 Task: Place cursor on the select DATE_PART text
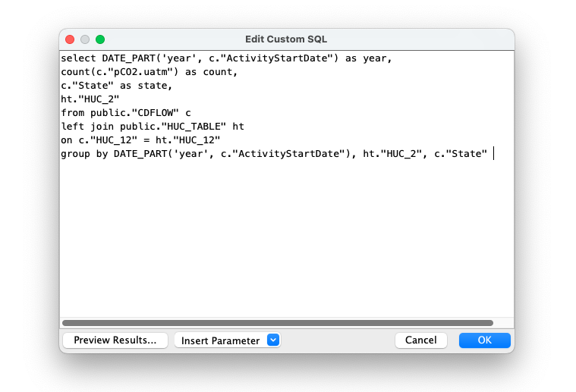(x=109, y=58)
